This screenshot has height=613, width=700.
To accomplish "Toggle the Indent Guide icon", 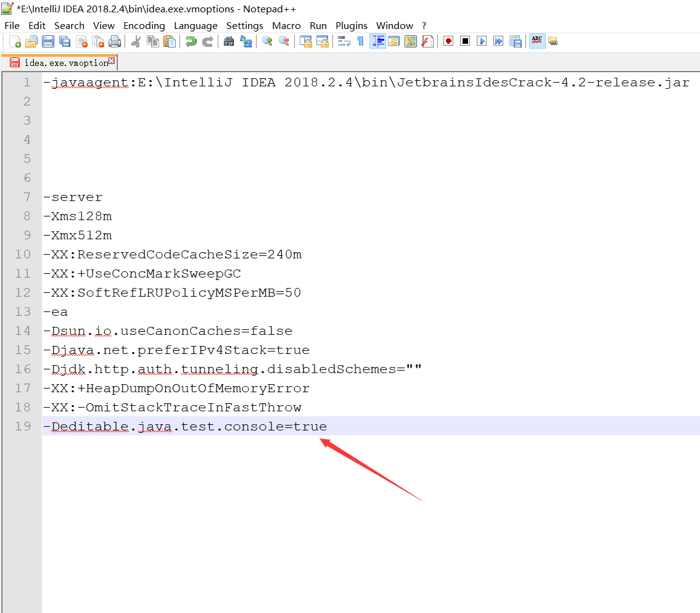I will click(x=377, y=41).
